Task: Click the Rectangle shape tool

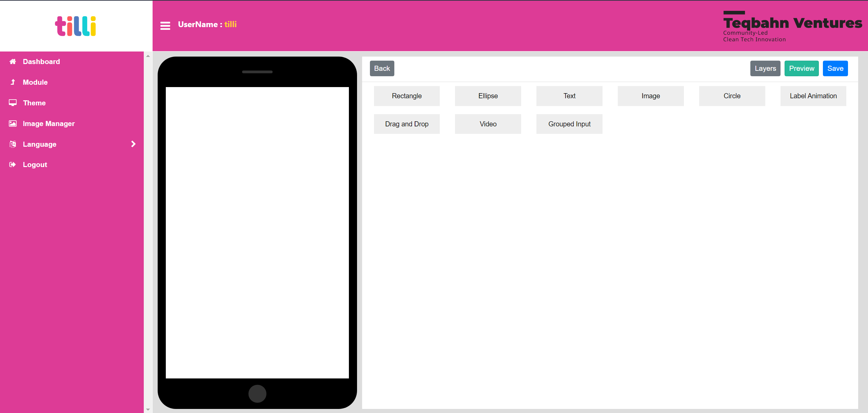Action: coord(407,96)
